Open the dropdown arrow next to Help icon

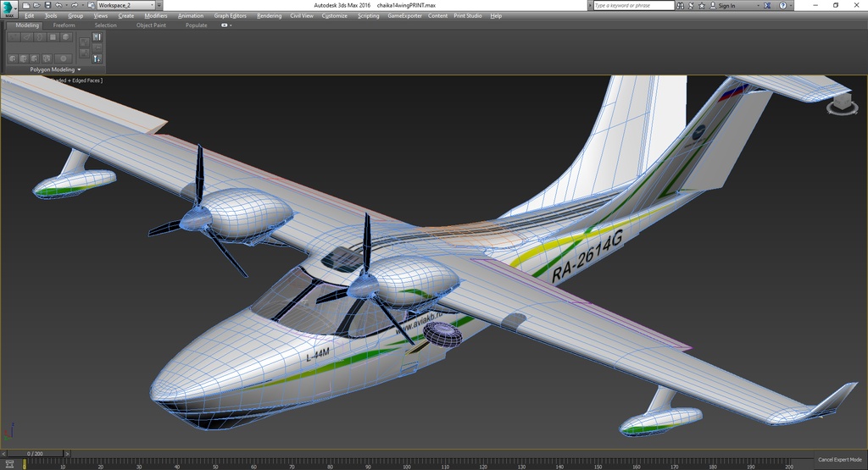(791, 6)
